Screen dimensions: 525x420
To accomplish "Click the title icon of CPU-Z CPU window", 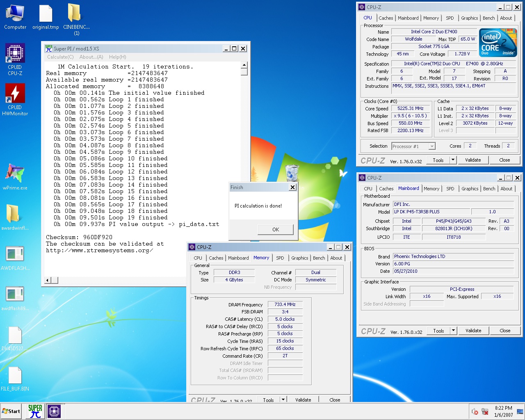I will pos(362,7).
